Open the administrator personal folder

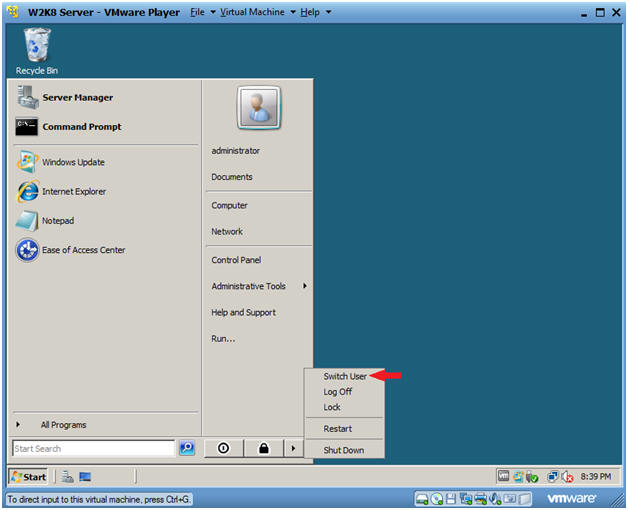pos(259,151)
